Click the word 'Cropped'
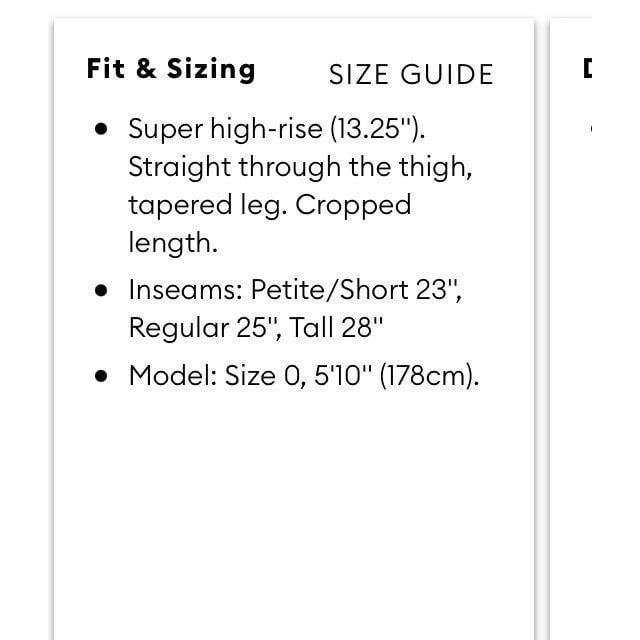This screenshot has height=640, width=640. [353, 205]
